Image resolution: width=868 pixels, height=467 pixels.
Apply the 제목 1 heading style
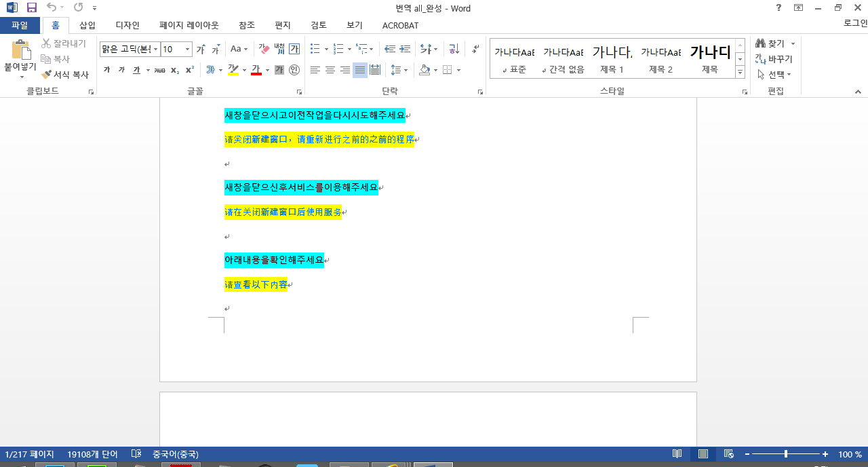point(612,59)
